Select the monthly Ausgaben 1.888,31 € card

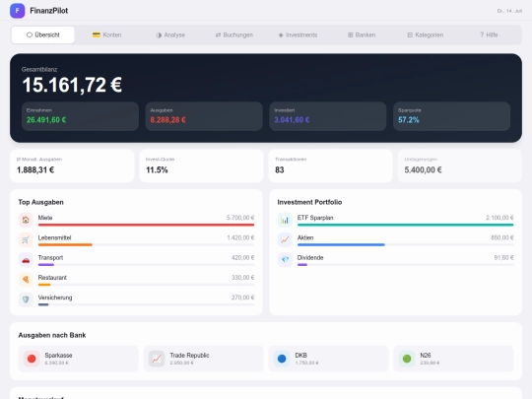tap(72, 166)
